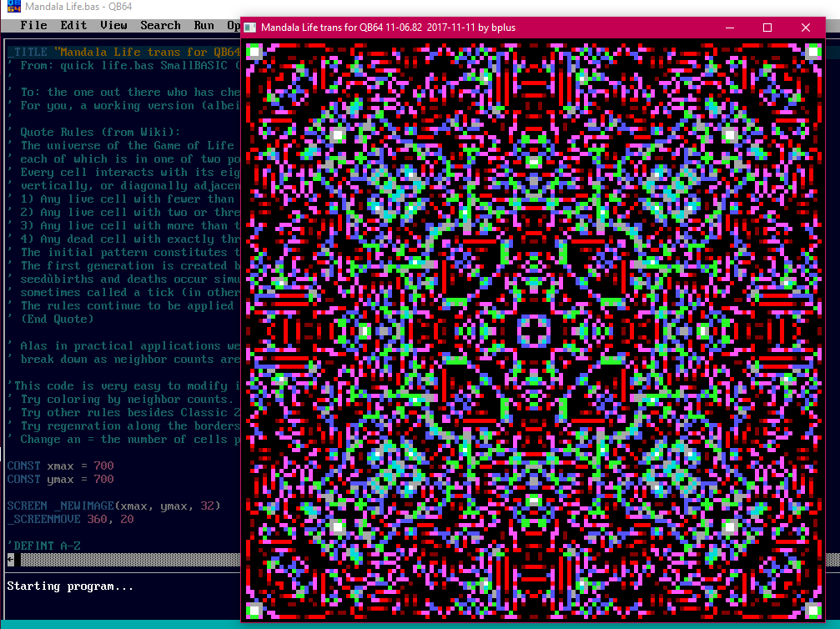Image resolution: width=840 pixels, height=629 pixels.
Task: Expand the Search menu
Action: (x=160, y=25)
